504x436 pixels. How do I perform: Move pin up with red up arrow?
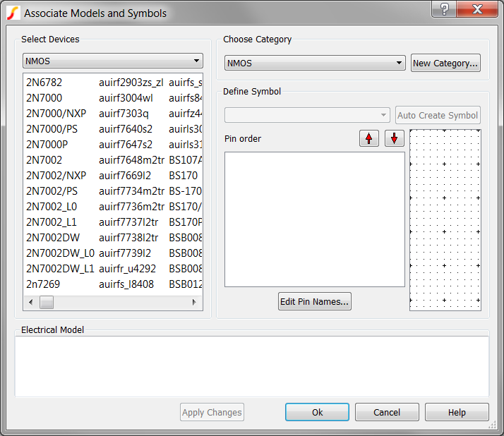click(368, 138)
